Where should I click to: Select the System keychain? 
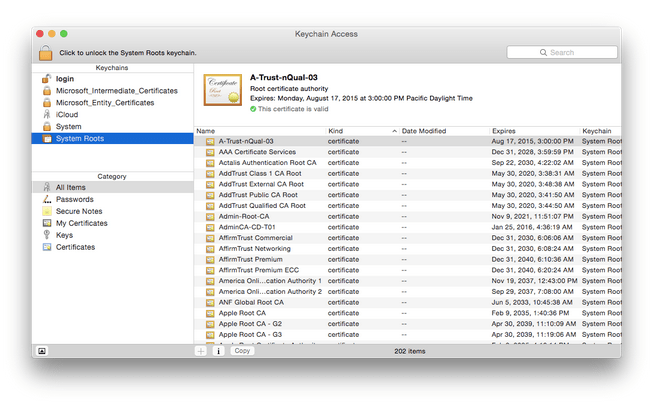click(113, 127)
